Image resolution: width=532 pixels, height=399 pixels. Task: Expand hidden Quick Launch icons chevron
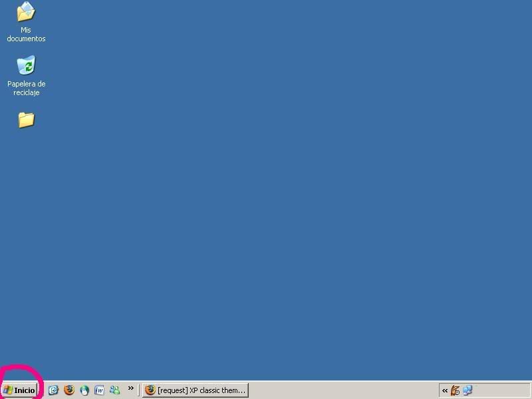[x=130, y=388]
